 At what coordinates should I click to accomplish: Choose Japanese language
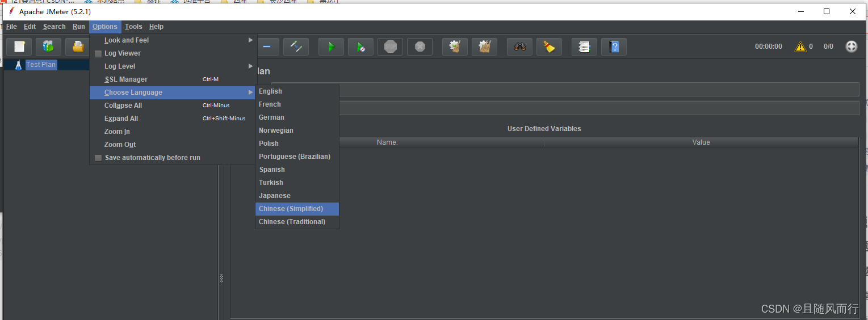[x=297, y=196]
